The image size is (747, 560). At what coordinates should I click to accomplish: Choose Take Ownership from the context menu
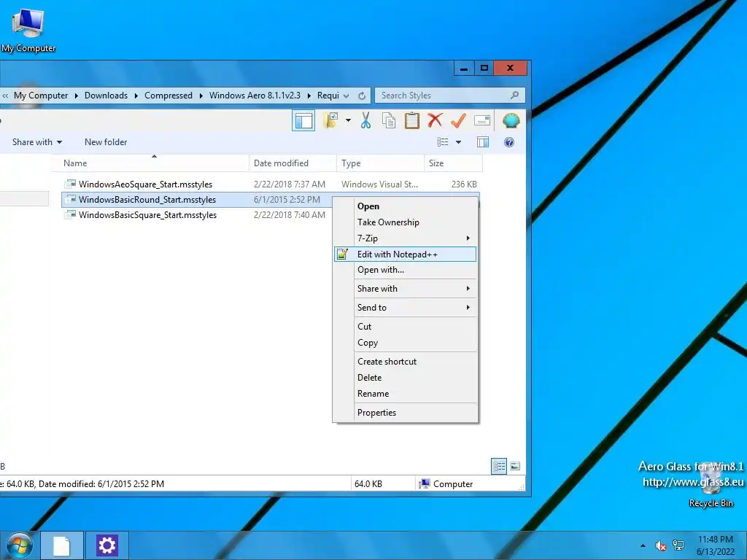[x=406, y=222]
